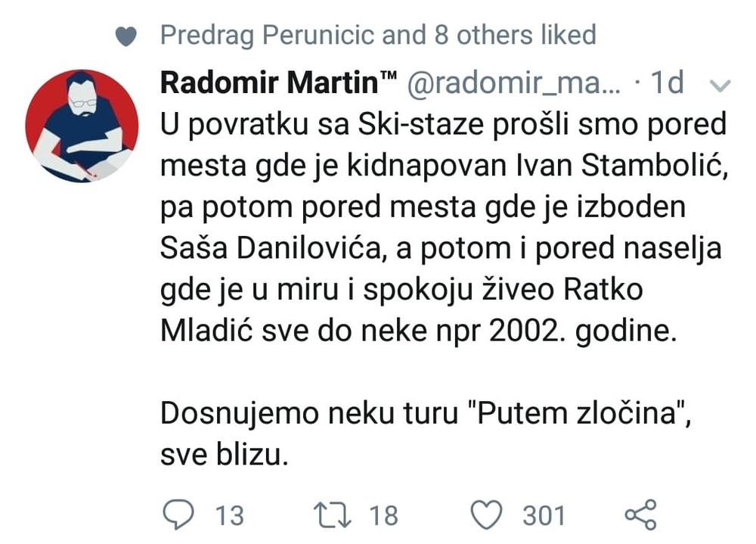The height and width of the screenshot is (544, 756).
Task: Expand the tweet options chevron
Action: coord(722,86)
